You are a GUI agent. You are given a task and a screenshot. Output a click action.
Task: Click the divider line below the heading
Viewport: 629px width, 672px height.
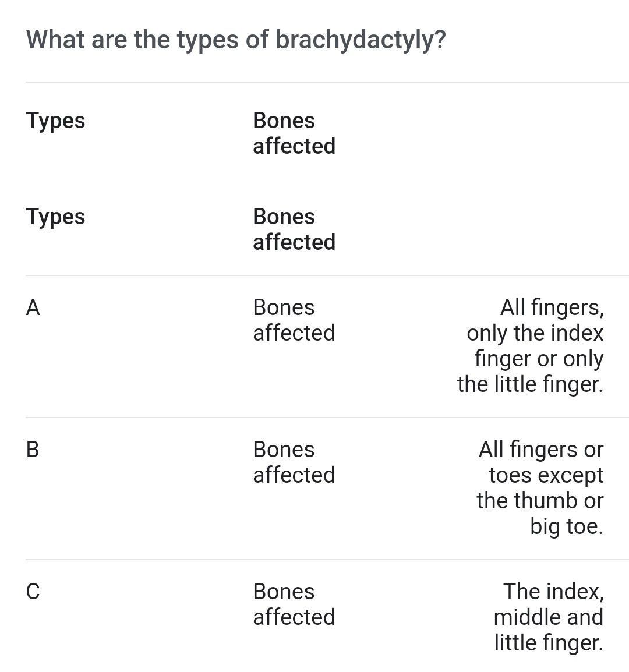click(326, 82)
